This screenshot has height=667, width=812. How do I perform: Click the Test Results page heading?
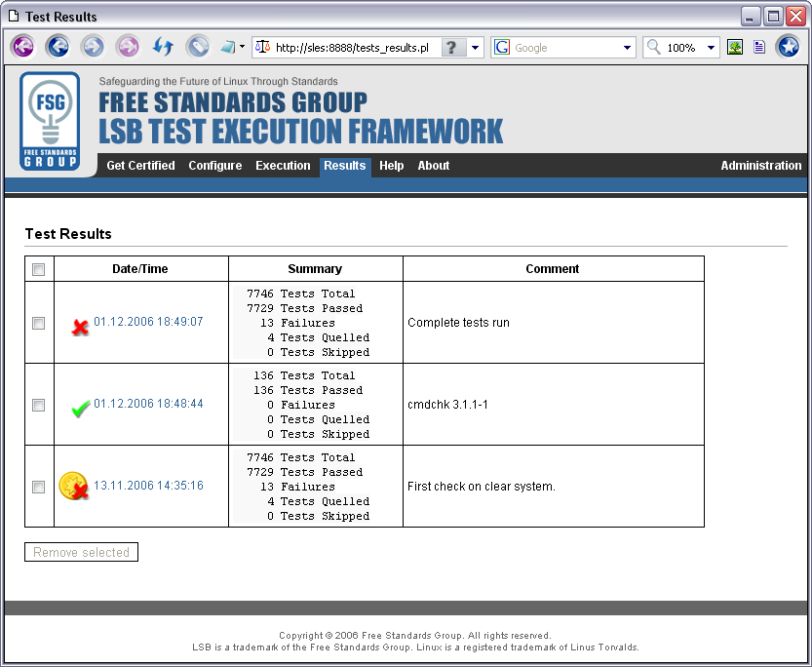pos(68,234)
